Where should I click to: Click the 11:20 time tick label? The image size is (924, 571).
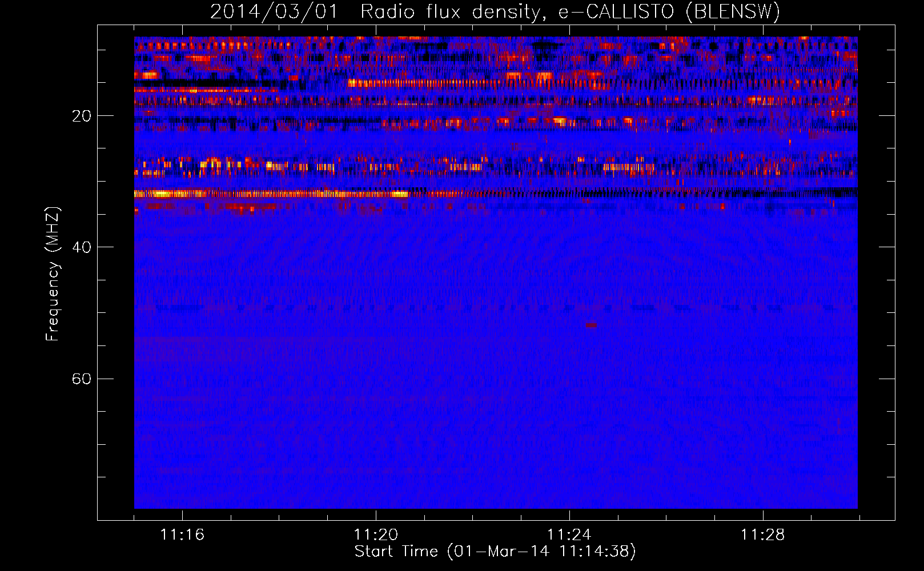[x=376, y=534]
